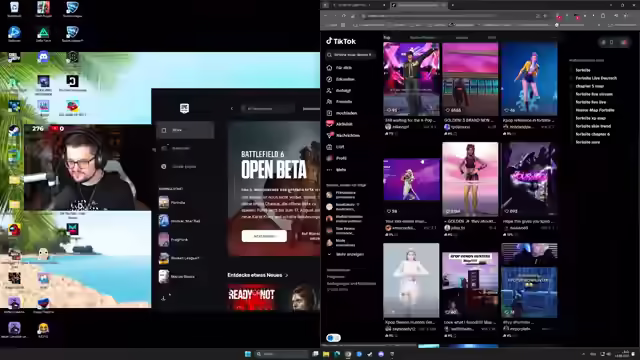Select the 'Top' tab in TikTok results
Viewport: 640px width, 360px height.
(387, 38)
